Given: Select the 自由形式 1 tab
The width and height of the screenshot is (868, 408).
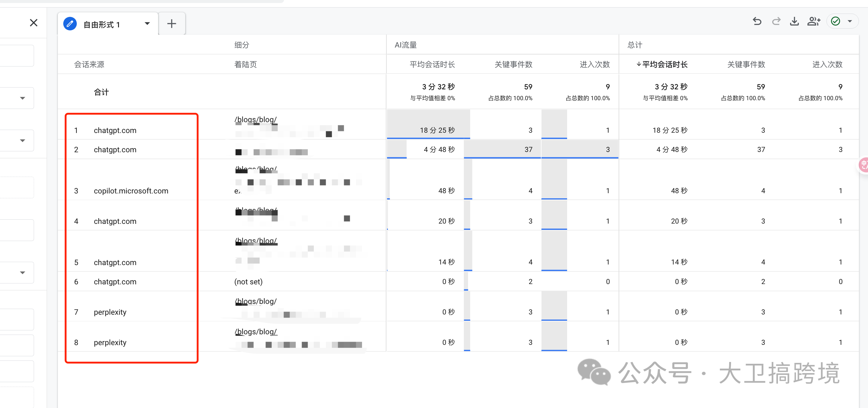Looking at the screenshot, I should coord(101,24).
